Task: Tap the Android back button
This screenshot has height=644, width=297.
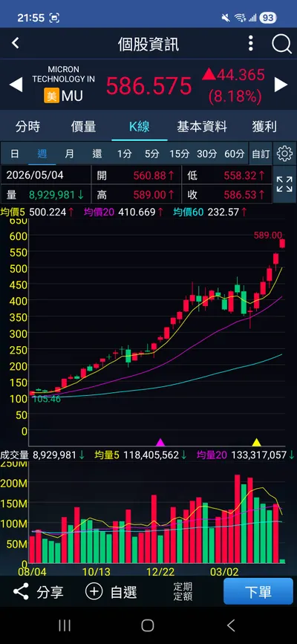Action: click(231, 625)
